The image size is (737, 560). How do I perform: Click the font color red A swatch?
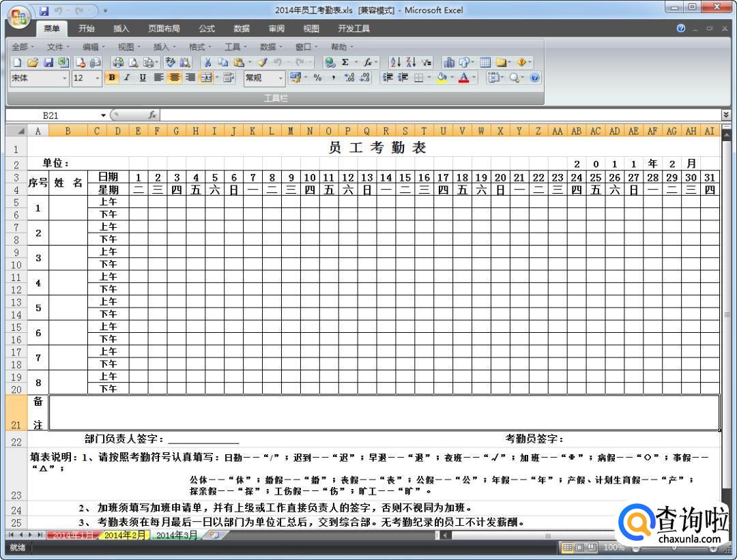(x=464, y=78)
